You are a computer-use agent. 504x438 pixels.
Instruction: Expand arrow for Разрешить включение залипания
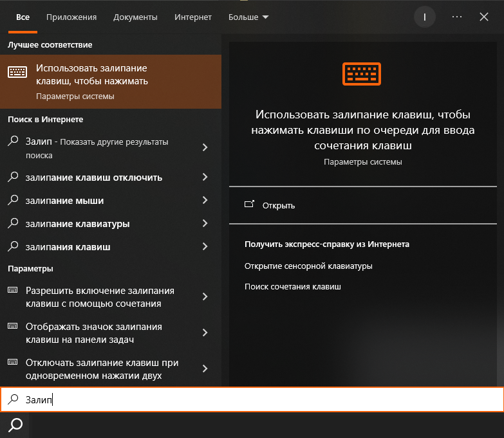(x=205, y=297)
